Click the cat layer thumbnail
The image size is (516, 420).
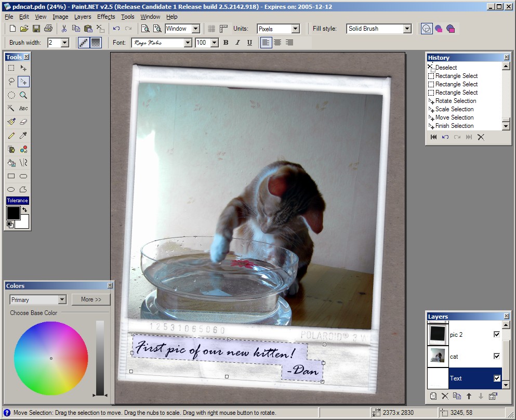(x=438, y=357)
